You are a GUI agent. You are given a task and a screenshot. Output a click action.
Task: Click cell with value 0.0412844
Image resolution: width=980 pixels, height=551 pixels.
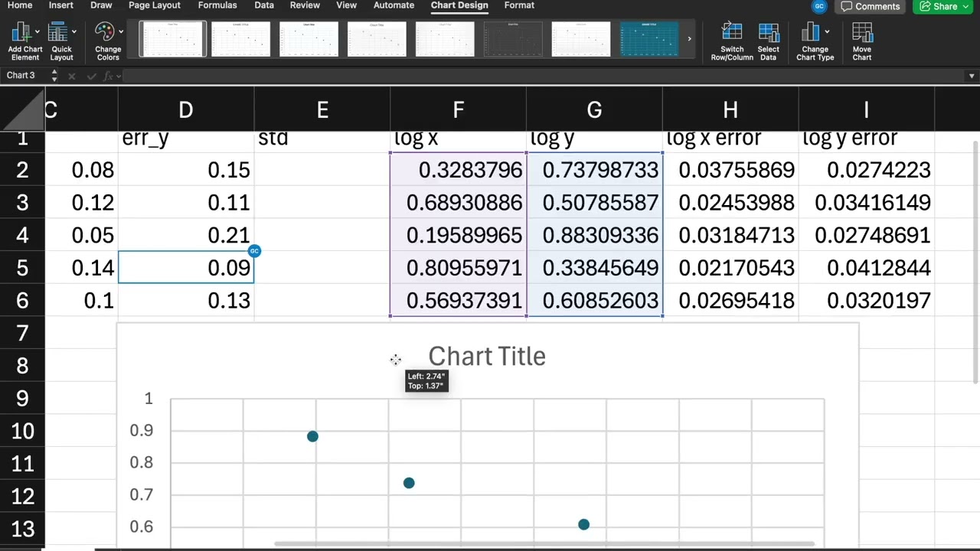[866, 268]
